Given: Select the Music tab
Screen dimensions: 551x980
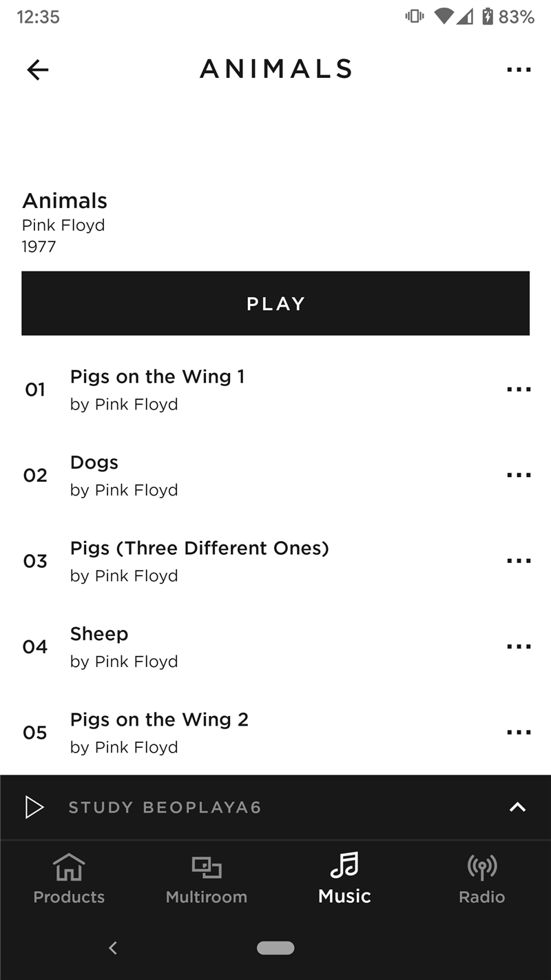Looking at the screenshot, I should (x=344, y=878).
